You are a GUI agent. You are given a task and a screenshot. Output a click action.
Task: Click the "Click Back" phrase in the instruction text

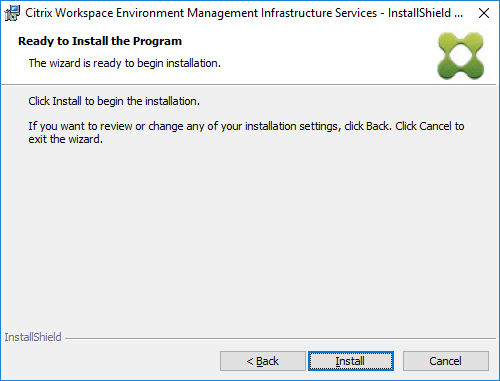pyautogui.click(x=367, y=126)
